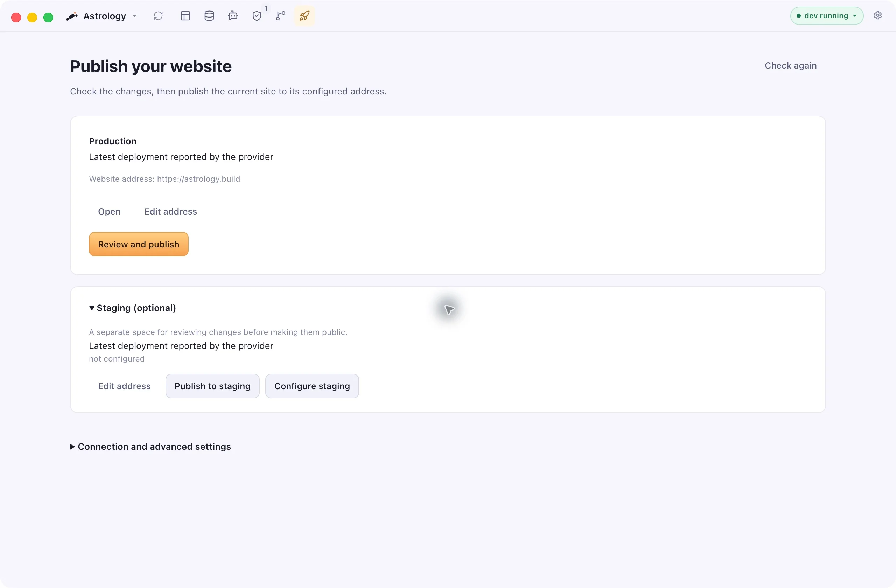The image size is (896, 588).
Task: Open the dev running status dropdown
Action: click(x=827, y=16)
